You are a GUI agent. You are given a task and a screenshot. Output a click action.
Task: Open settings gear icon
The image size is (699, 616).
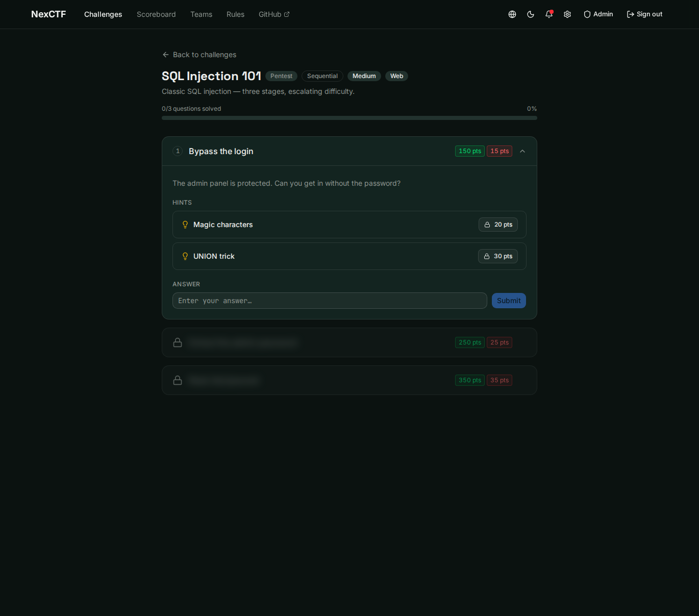coord(567,14)
